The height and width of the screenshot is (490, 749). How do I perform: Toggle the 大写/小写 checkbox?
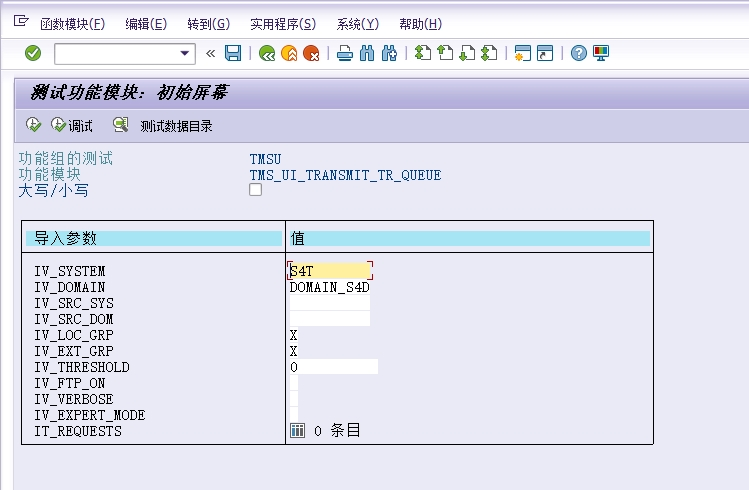(x=256, y=190)
